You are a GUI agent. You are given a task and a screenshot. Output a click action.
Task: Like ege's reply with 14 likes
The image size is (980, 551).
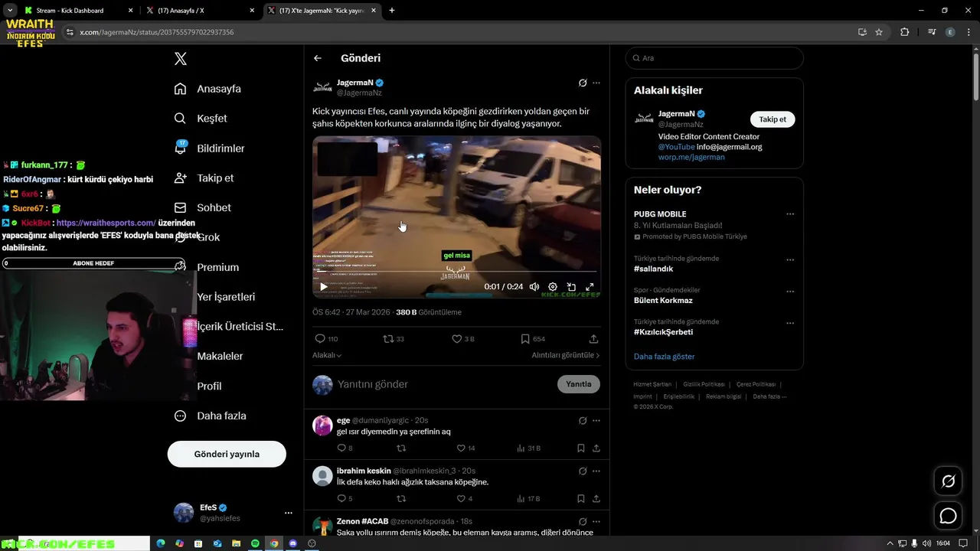(x=465, y=448)
